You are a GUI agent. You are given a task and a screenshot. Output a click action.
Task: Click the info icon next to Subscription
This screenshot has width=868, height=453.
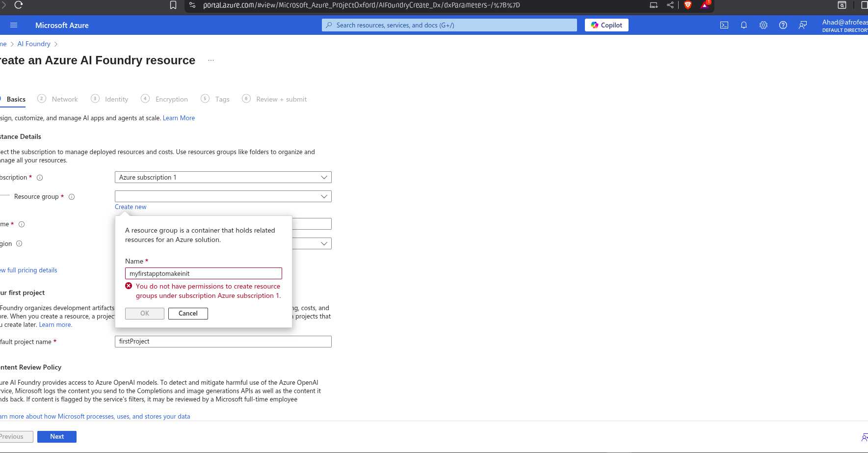40,178
